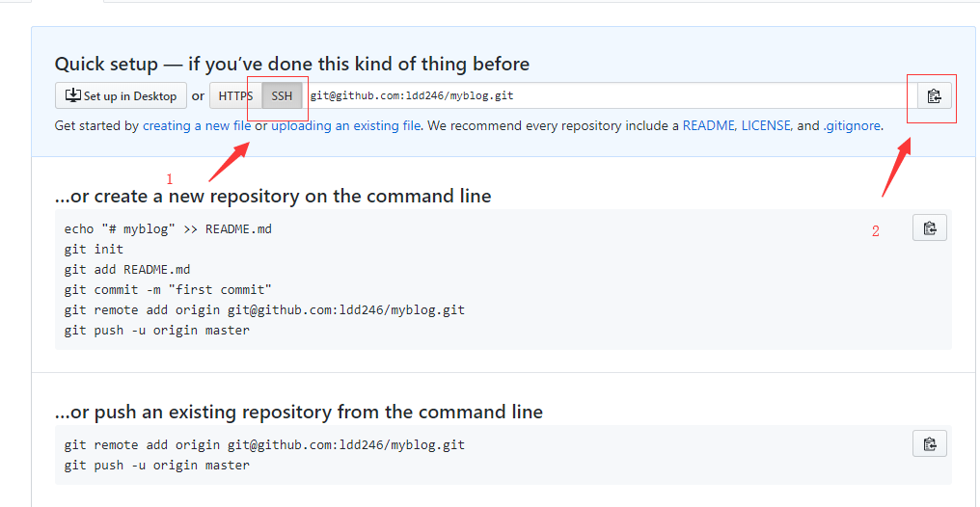
Task: Focus the git@github.com repository URL field
Action: point(610,96)
